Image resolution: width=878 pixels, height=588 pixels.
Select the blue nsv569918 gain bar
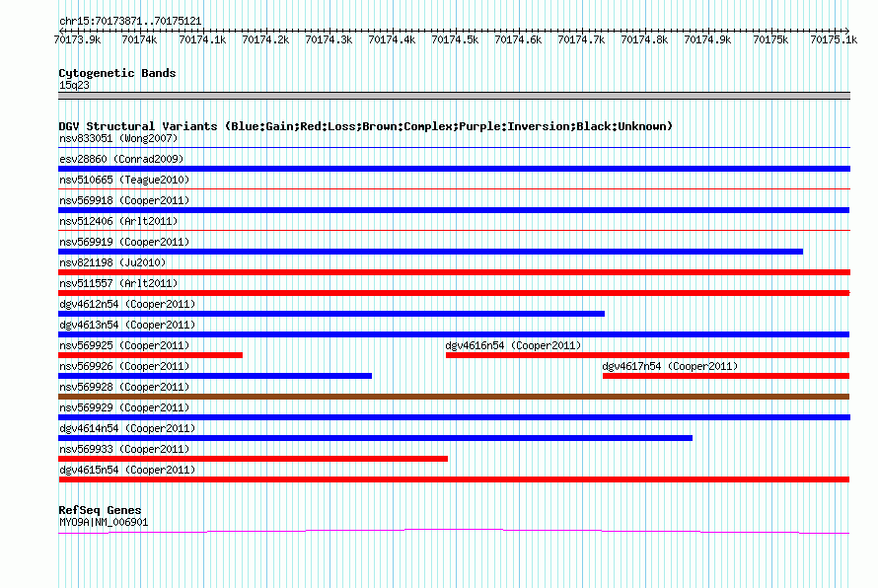coord(454,210)
